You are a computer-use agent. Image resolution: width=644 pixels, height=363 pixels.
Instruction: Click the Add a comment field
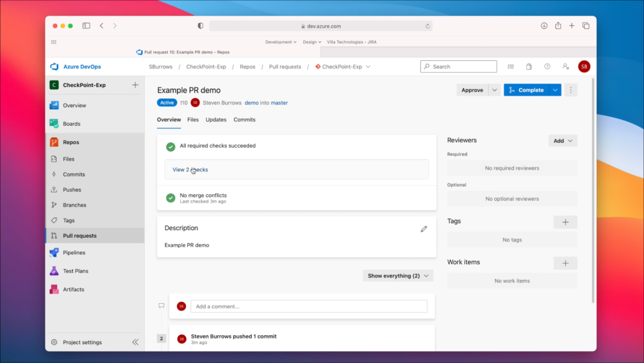click(x=309, y=306)
